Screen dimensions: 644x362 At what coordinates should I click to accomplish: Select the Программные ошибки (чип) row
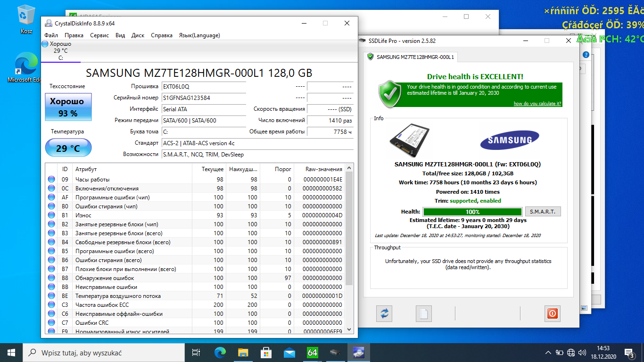coord(195,197)
